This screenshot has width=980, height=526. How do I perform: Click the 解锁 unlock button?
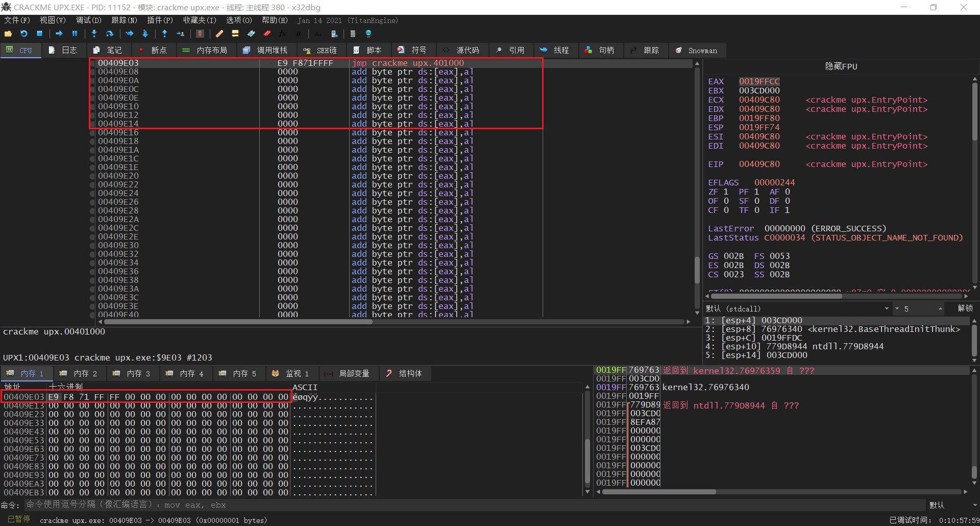pyautogui.click(x=965, y=308)
